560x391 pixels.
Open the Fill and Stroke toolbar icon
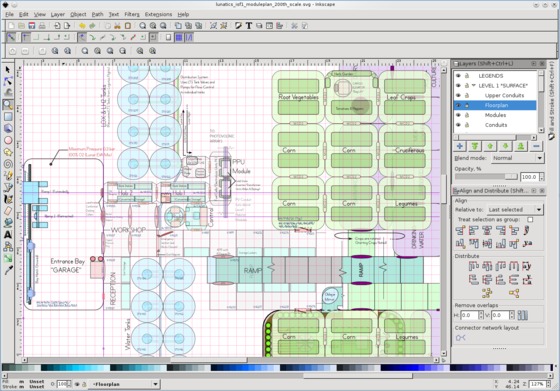(238, 26)
